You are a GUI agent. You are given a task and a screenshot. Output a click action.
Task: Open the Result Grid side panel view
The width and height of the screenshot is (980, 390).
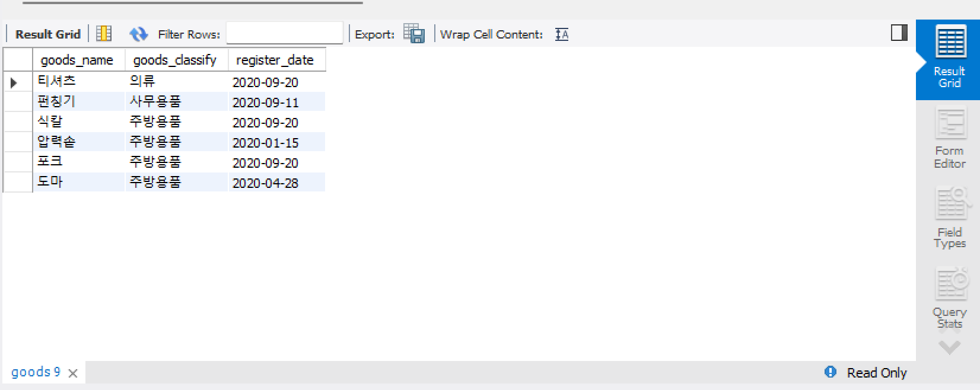point(949,59)
